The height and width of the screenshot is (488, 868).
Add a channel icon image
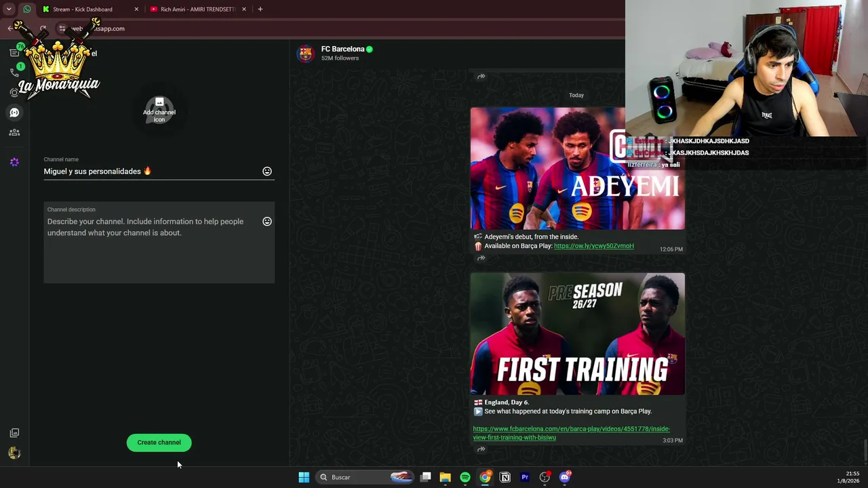[159, 110]
